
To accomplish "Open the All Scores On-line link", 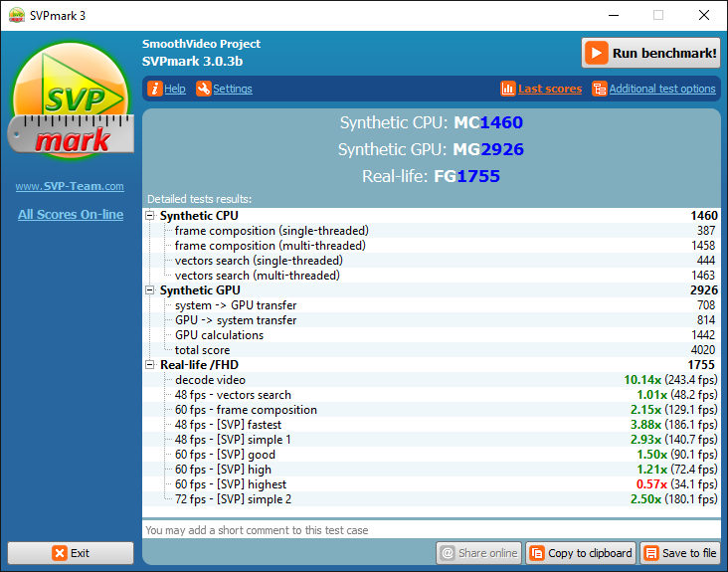I will pos(71,215).
